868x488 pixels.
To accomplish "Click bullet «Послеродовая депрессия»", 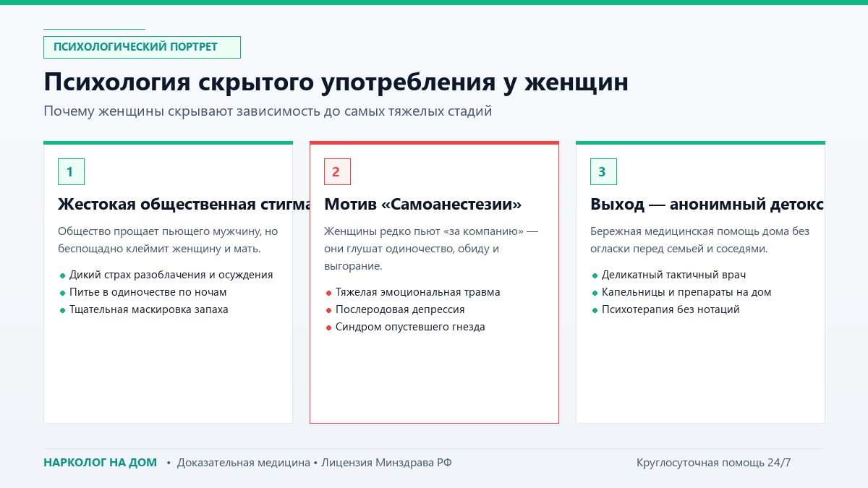I will pyautogui.click(x=394, y=309).
